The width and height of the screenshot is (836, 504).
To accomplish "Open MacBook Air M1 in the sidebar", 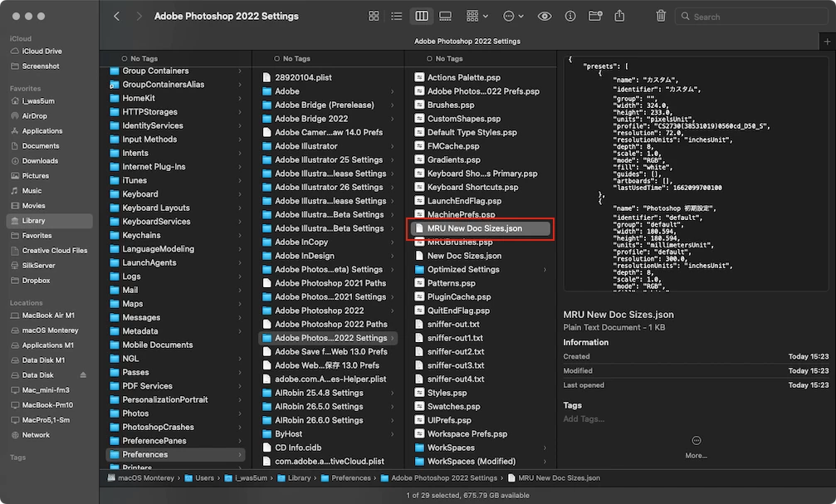I will [49, 316].
